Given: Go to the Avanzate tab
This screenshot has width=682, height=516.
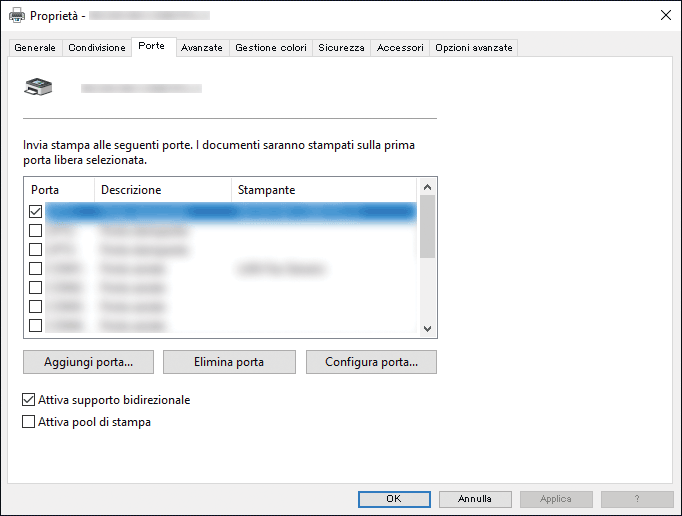Looking at the screenshot, I should pos(201,47).
